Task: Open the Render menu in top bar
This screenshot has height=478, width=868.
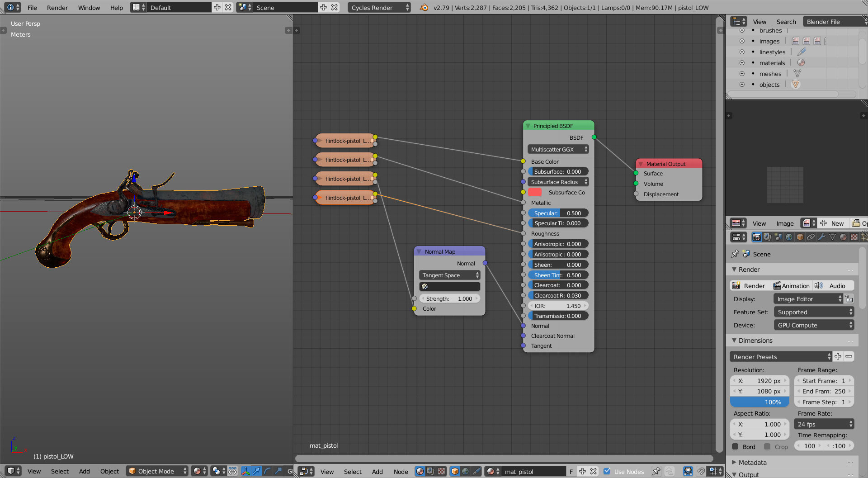Action: (57, 7)
